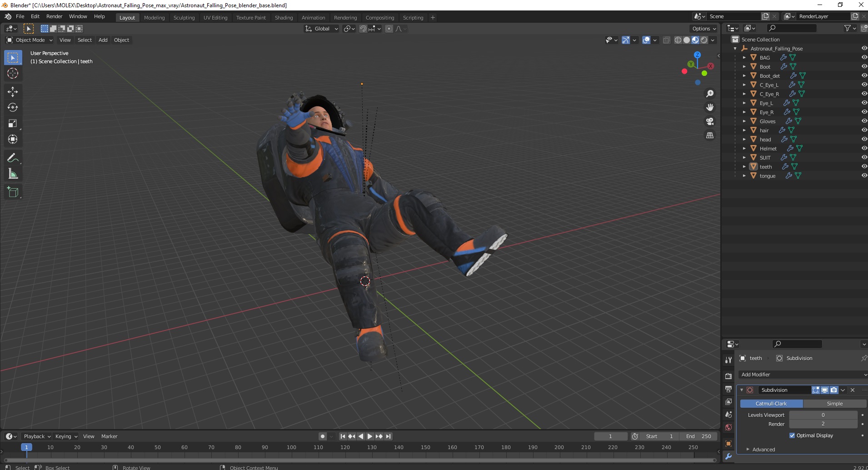The height and width of the screenshot is (470, 868).
Task: Switch to the UV Editing workspace tab
Action: coord(215,18)
